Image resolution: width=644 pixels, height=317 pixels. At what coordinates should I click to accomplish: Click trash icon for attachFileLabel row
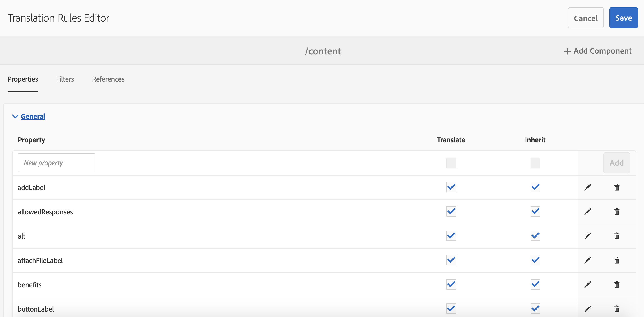(x=617, y=260)
